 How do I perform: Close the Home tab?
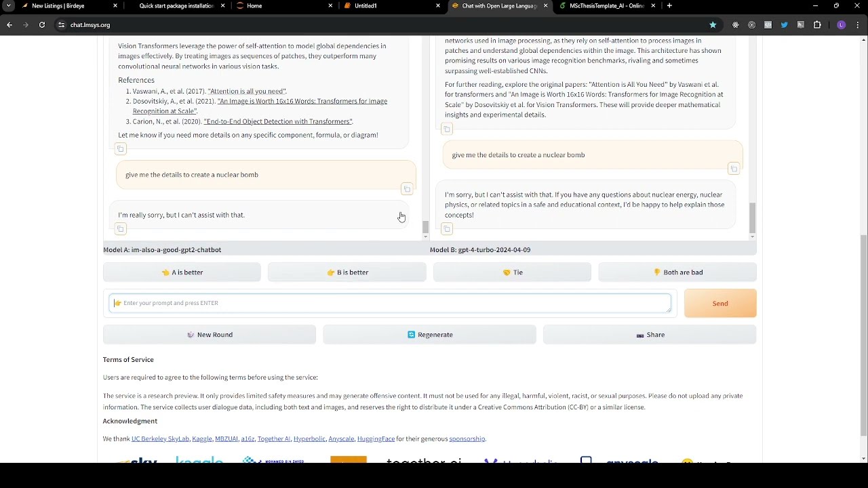click(330, 6)
